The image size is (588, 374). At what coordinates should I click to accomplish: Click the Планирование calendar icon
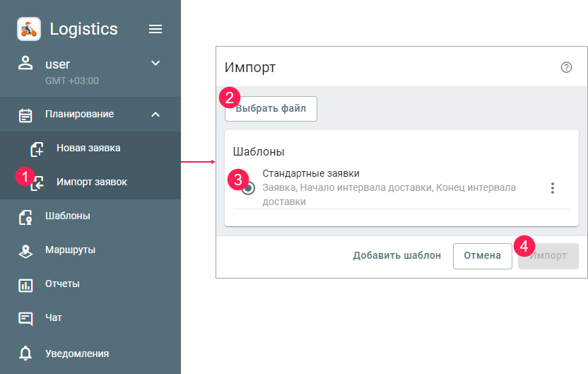(x=25, y=115)
